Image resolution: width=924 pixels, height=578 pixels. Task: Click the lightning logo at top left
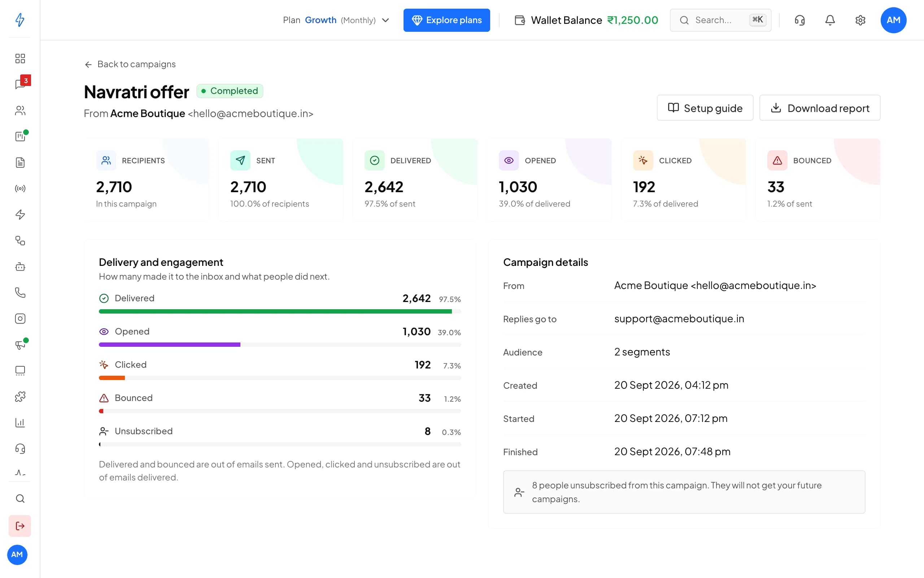click(20, 20)
